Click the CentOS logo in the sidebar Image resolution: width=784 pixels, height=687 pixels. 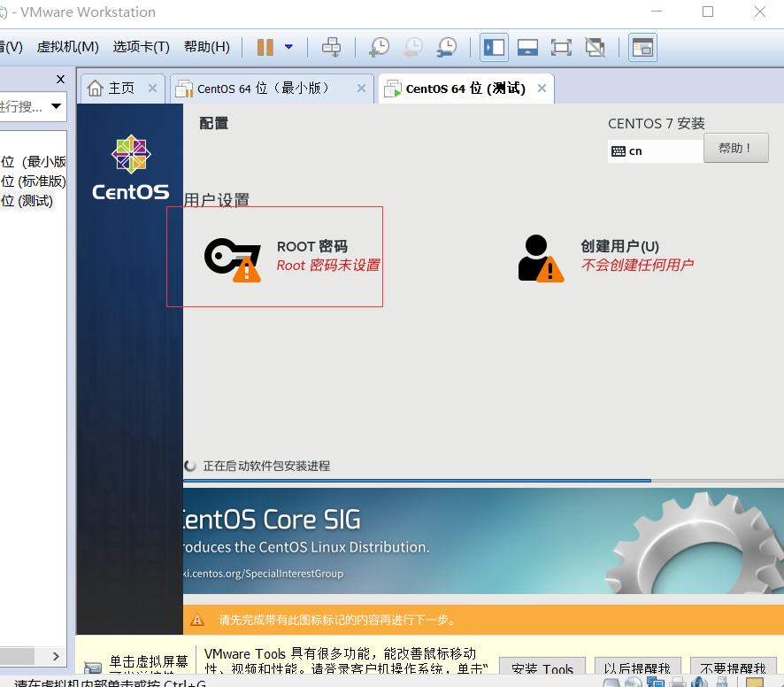pos(131,168)
